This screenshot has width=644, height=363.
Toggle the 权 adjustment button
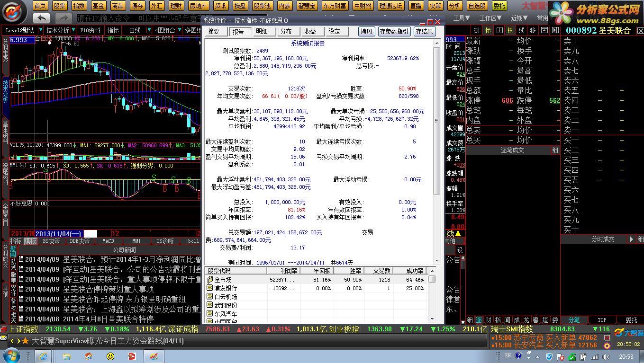(510, 30)
